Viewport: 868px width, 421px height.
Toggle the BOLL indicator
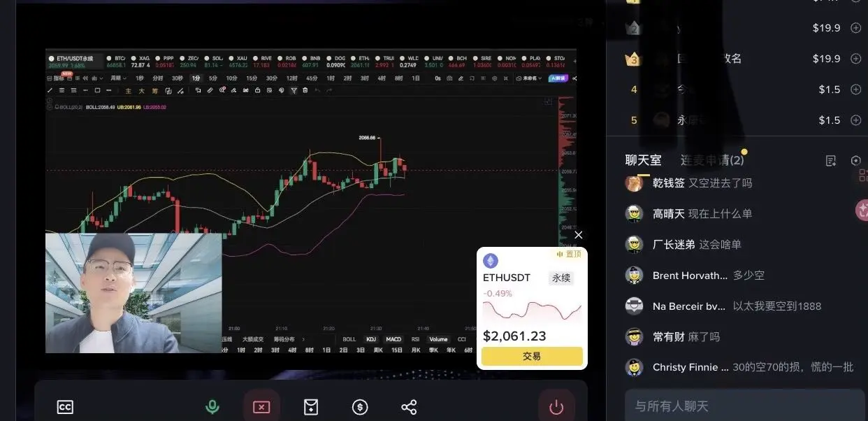pos(349,339)
